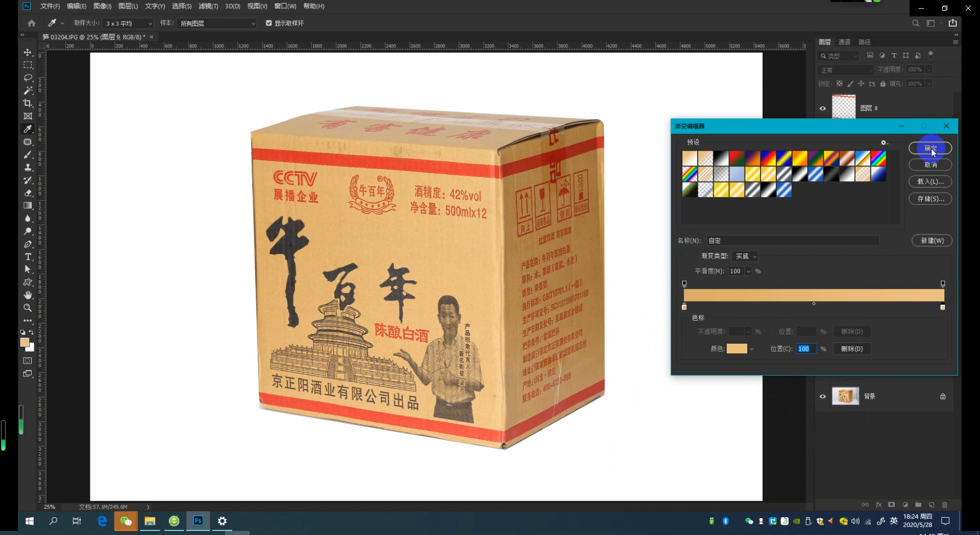Open the 文件(F) menu
Image resolution: width=980 pixels, height=535 pixels.
(50, 6)
